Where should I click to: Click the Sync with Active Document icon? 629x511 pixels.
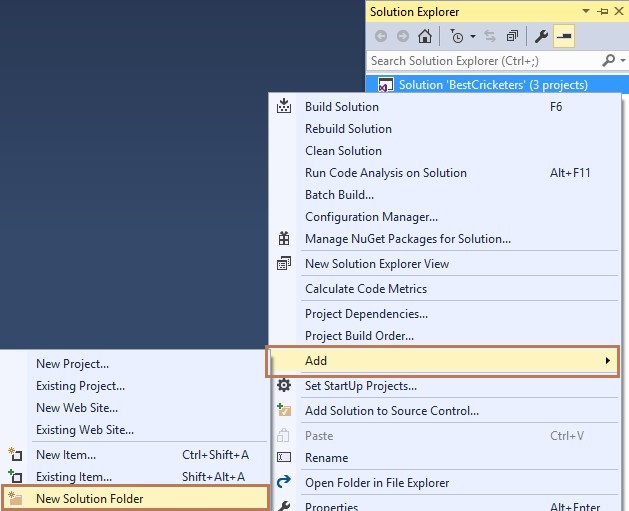[x=490, y=36]
